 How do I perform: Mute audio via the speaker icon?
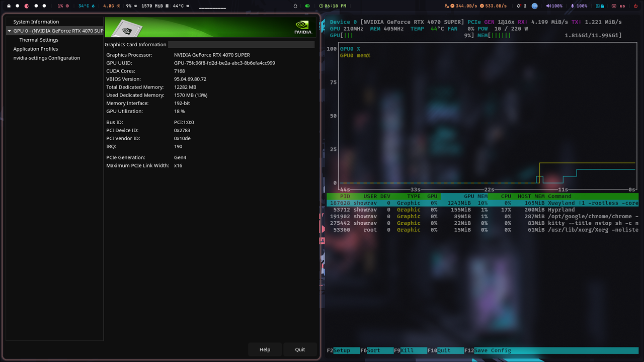click(x=548, y=6)
